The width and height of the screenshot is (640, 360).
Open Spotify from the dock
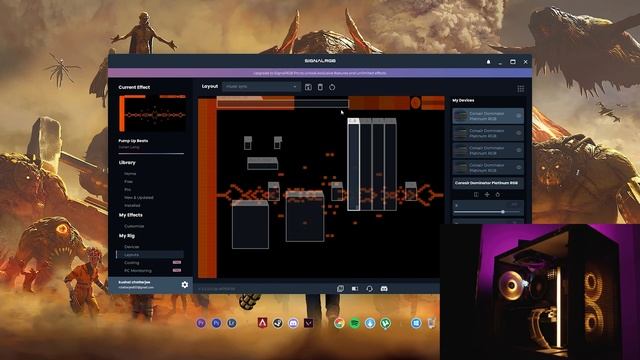(355, 323)
